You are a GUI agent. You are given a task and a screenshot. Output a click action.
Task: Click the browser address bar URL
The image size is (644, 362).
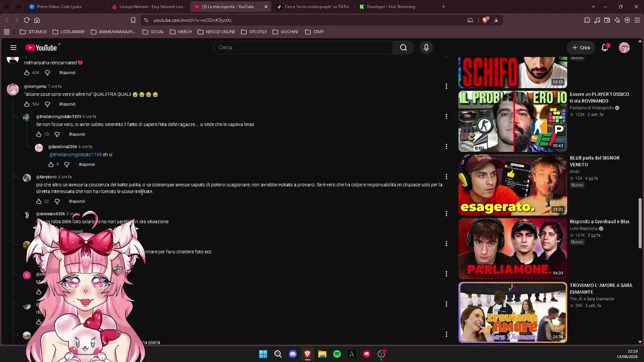point(193,20)
